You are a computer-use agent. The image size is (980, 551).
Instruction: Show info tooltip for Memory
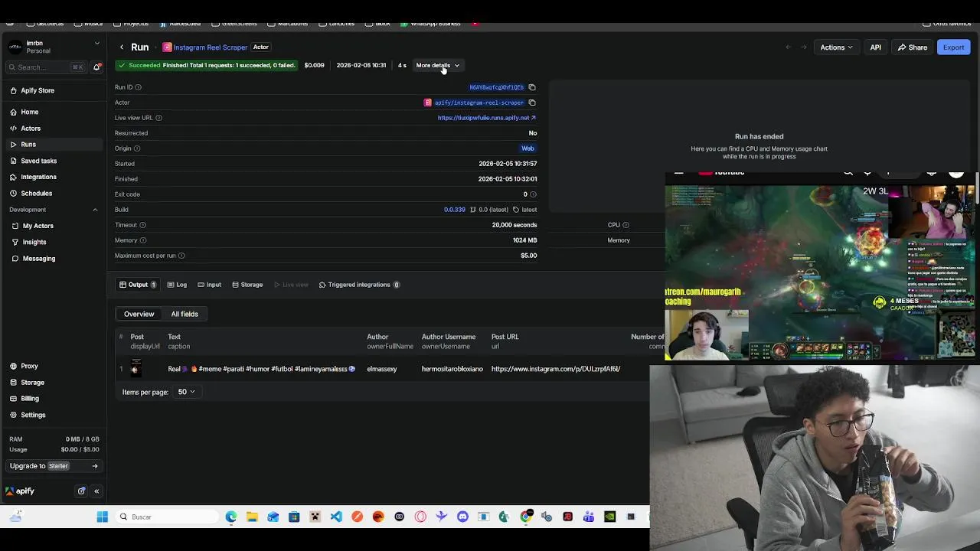point(142,240)
